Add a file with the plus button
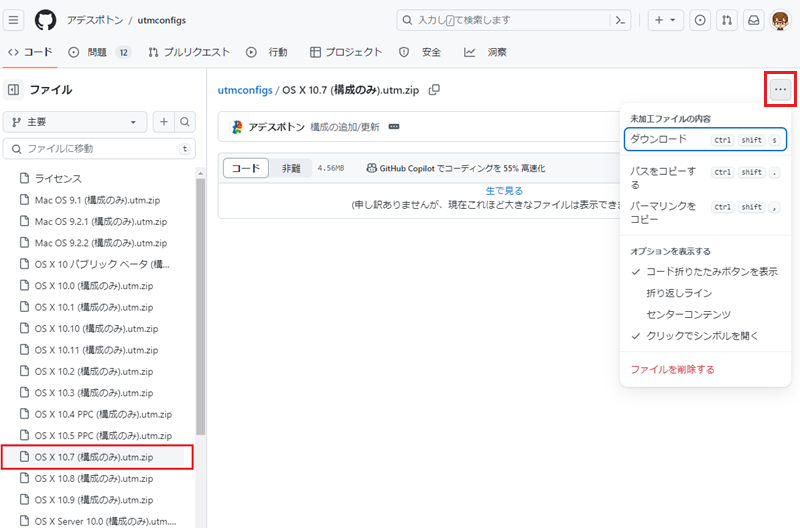The image size is (800, 528). (164, 122)
